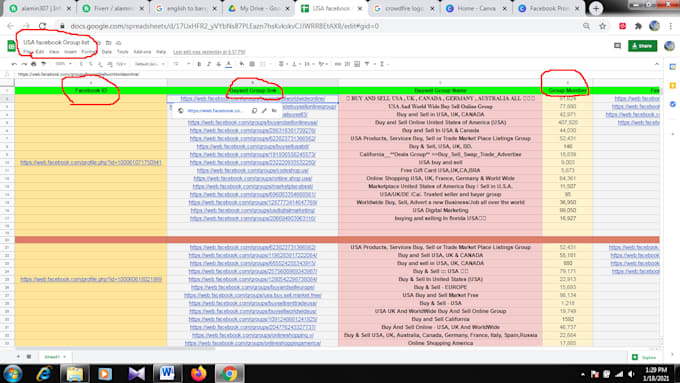Viewport: 680px width, 383px height.
Task: Toggle bold formatting
Action: [199, 64]
